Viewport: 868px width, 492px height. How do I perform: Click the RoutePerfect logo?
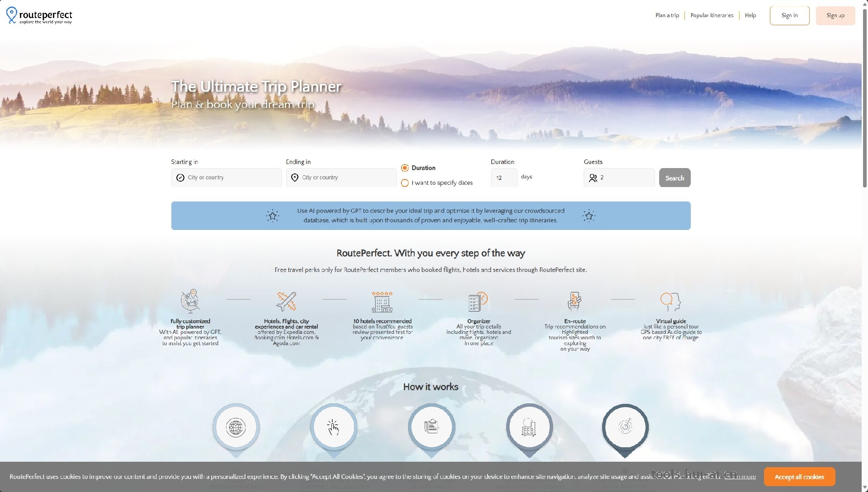pyautogui.click(x=39, y=15)
